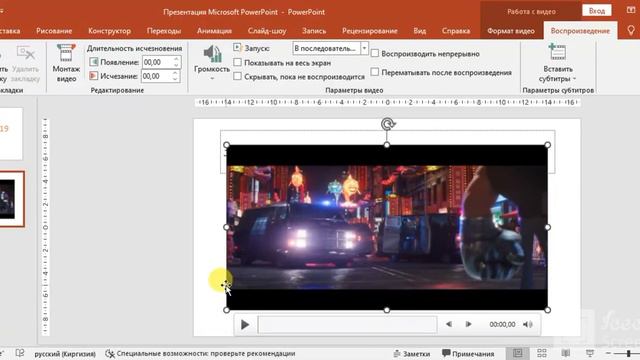Click the Запуск start icon
Image resolution: width=640 pixels, height=360 pixels.
pos(237,48)
